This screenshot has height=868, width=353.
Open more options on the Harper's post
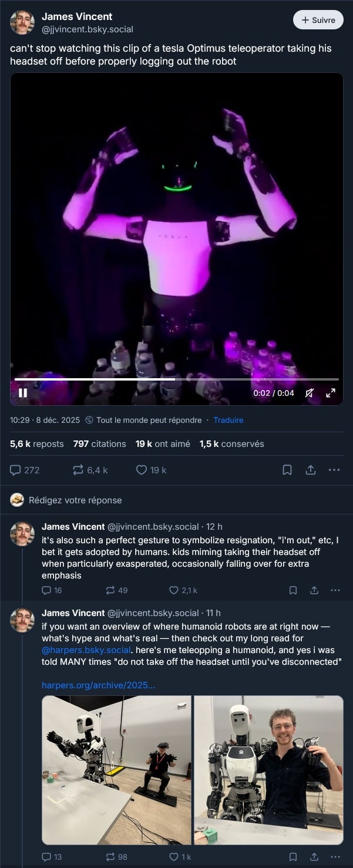tap(335, 857)
